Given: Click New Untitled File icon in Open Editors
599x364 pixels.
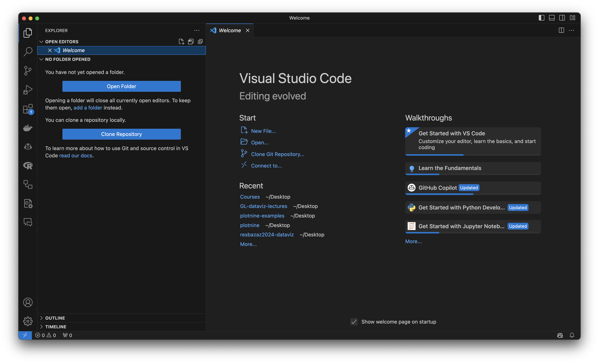Looking at the screenshot, I should tap(181, 42).
